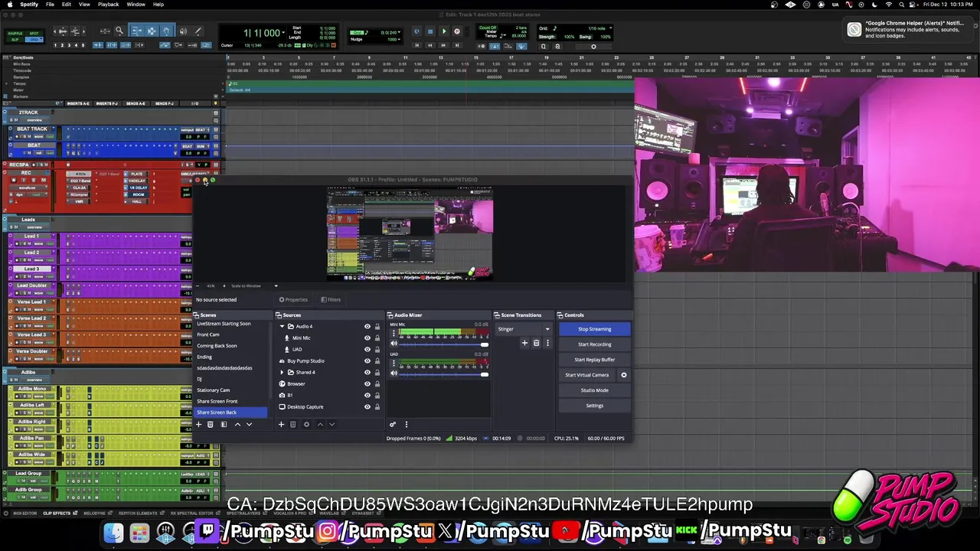Enable Studio Mode in OBS
The width and height of the screenshot is (980, 551).
595,390
